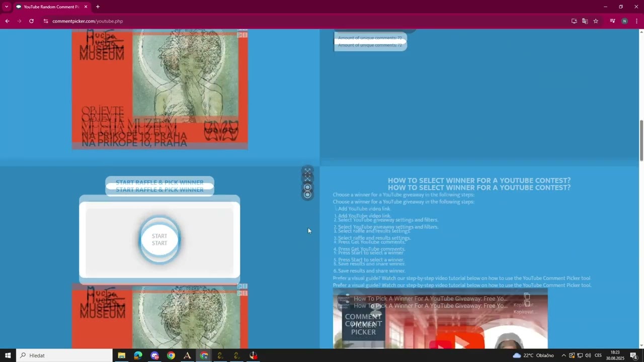The width and height of the screenshot is (644, 362).
Task: Open the translate page icon
Action: click(585, 21)
